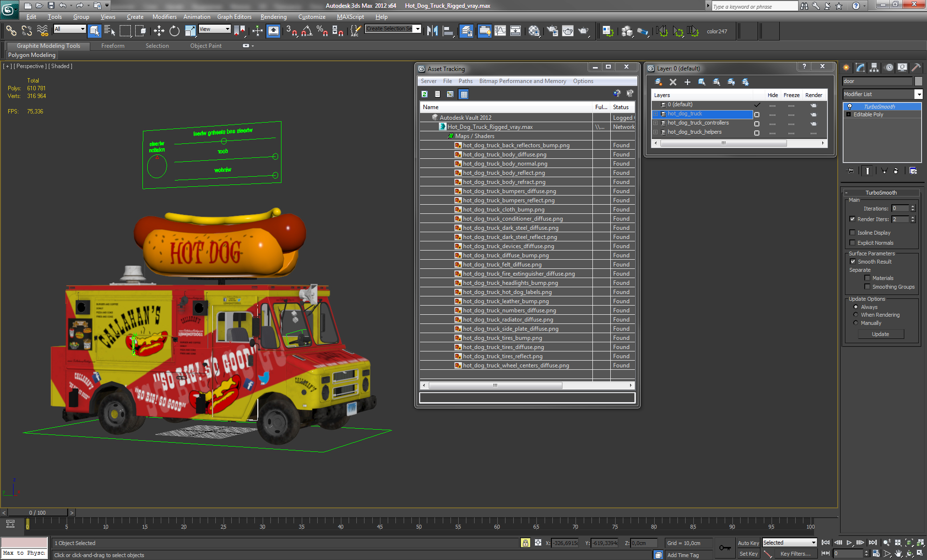Check Separate by Materials
The height and width of the screenshot is (560, 927).
pyautogui.click(x=867, y=278)
